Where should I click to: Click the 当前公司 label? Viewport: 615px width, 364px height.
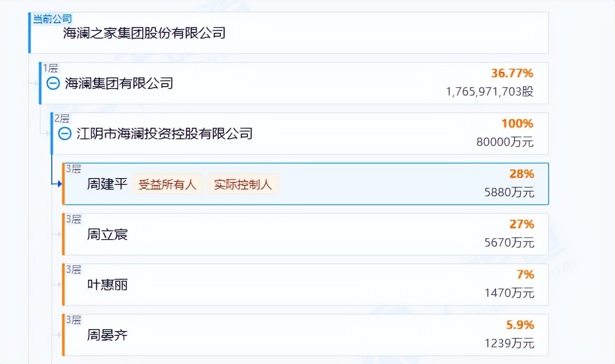[52, 19]
